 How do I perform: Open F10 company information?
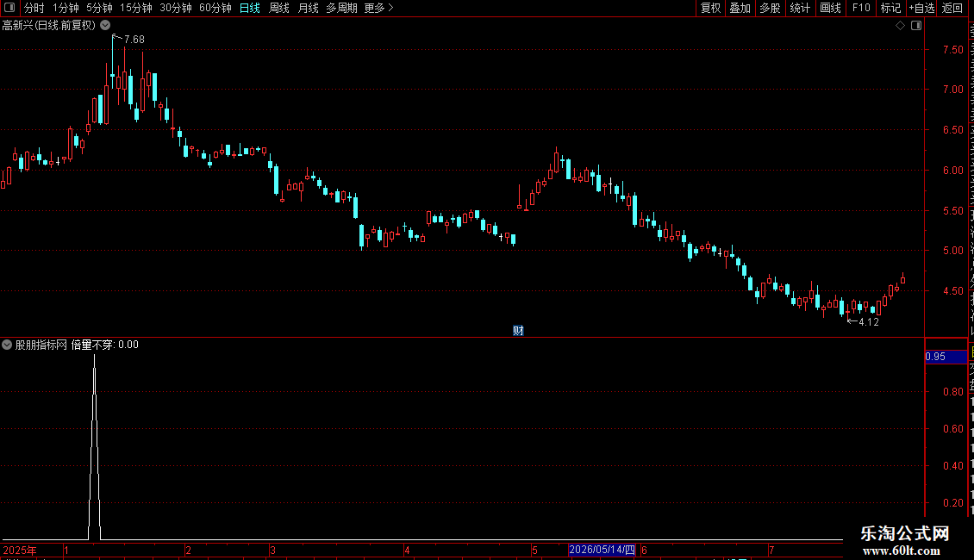click(x=861, y=8)
